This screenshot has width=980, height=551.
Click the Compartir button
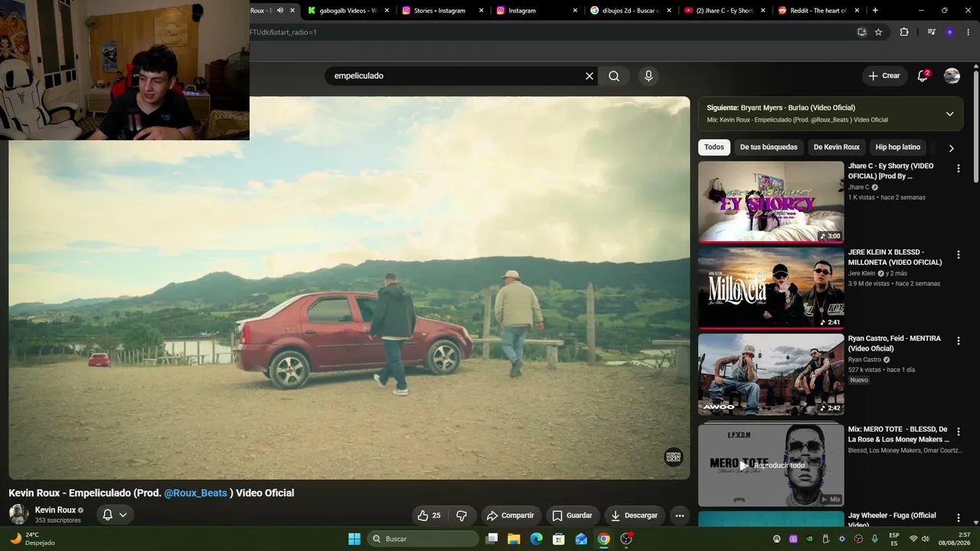pyautogui.click(x=511, y=516)
